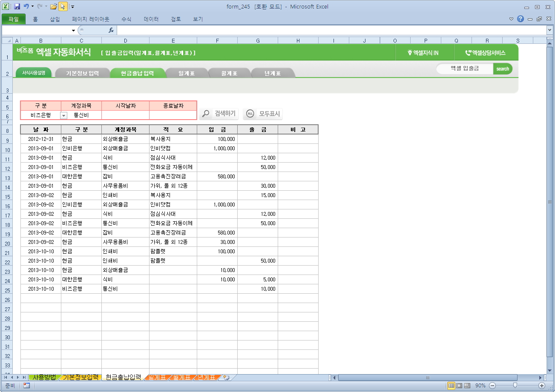Open the 구분 dropdown next to 비즈은행
Viewport: 555px width, 392px height.
63,115
